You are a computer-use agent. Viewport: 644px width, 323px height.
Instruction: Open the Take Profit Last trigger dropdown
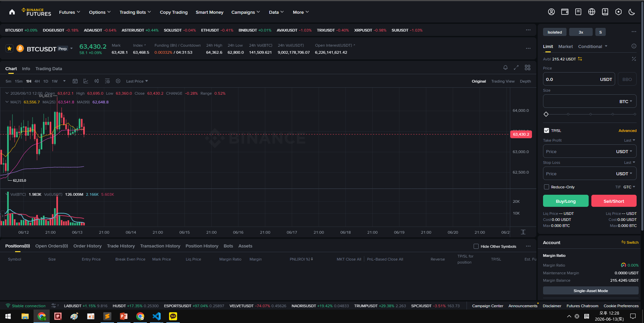coord(629,140)
